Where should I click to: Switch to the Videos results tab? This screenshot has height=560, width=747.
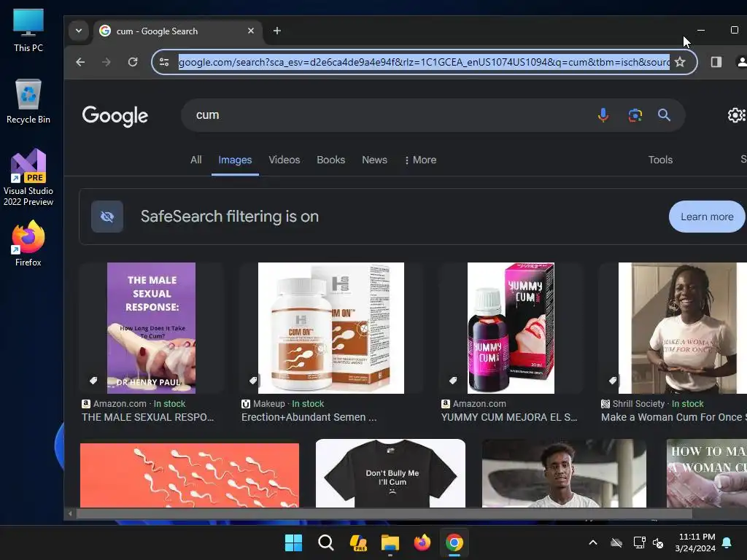pos(284,160)
